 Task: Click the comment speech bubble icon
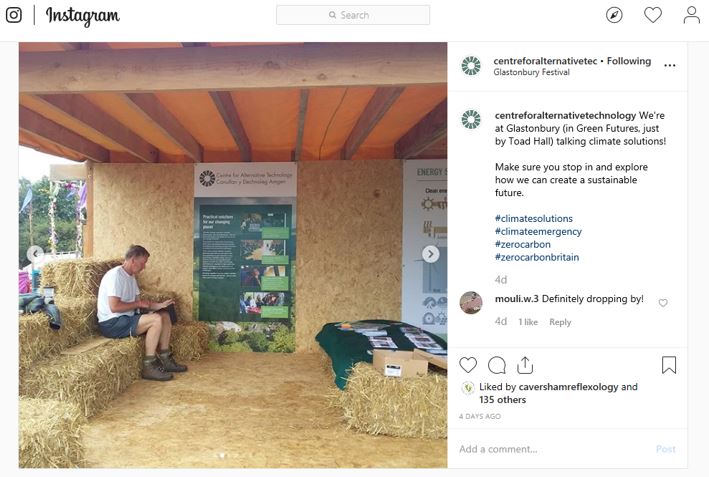[497, 365]
